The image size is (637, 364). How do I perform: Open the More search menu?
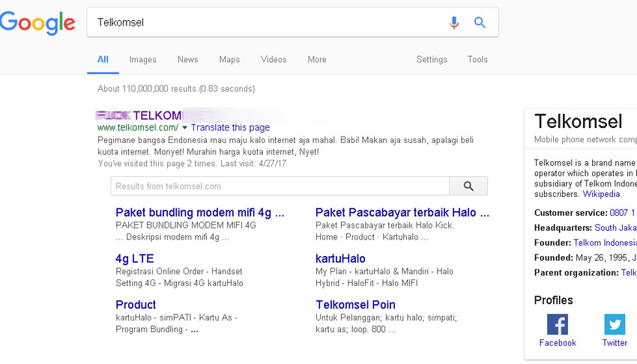click(x=317, y=60)
